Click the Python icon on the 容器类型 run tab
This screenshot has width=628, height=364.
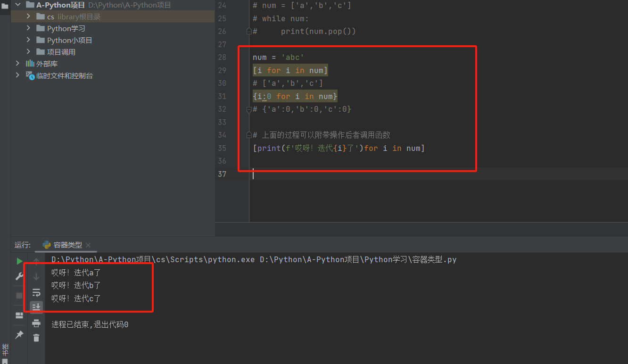point(47,245)
